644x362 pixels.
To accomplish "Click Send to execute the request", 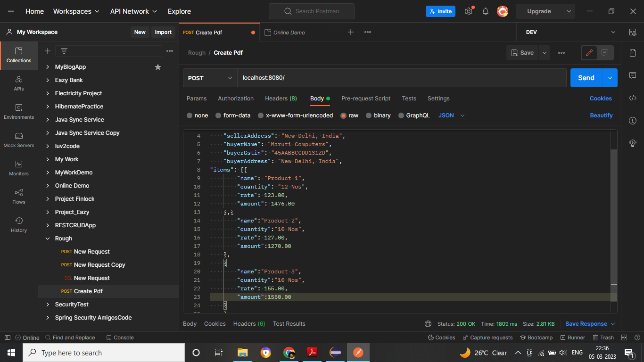I will point(586,77).
